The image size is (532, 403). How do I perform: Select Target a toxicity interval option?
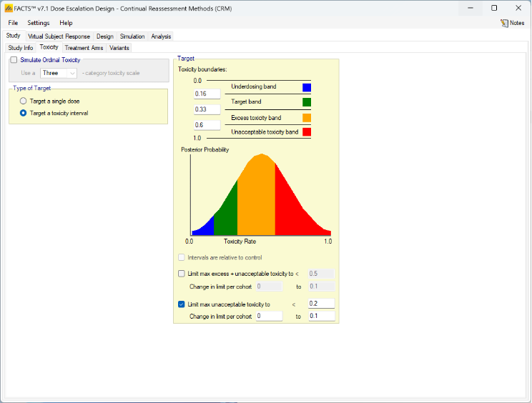tap(24, 113)
